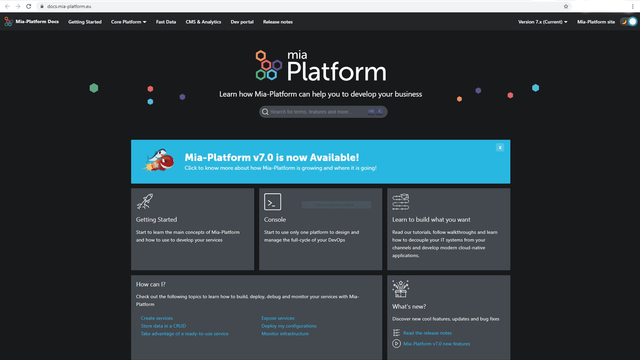The height and width of the screenshot is (360, 640).
Task: Click the browser address bar URL
Action: click(x=69, y=7)
